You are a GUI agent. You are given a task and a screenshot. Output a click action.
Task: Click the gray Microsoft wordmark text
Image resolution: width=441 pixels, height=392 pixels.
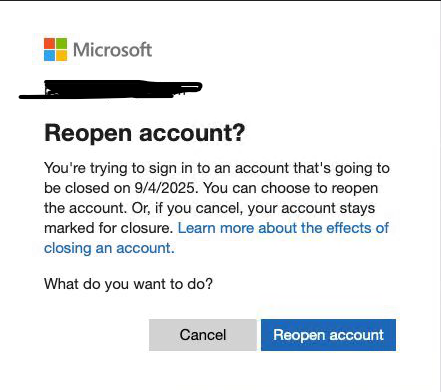click(x=113, y=50)
